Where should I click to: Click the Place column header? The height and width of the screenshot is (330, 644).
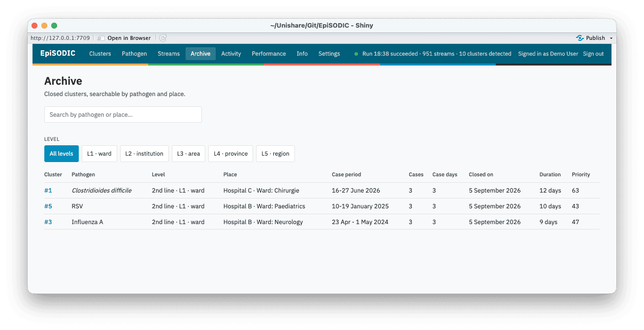pos(230,174)
